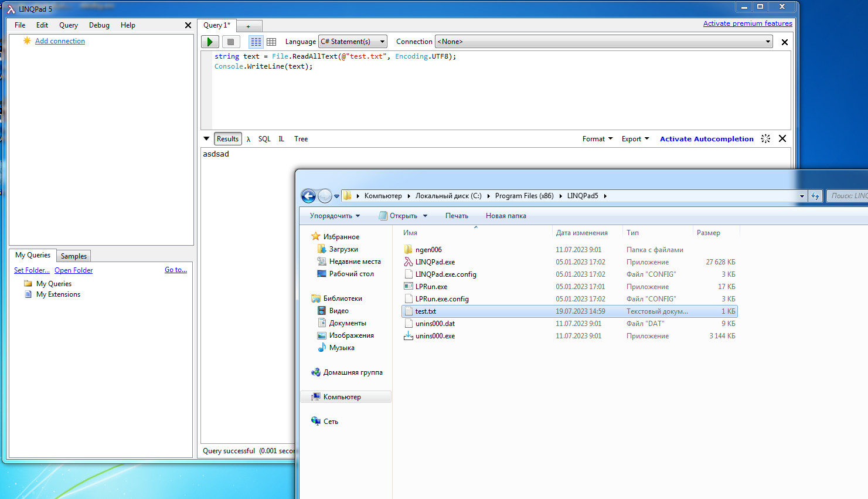Close the results pane with the X icon
Screen dimensions: 868x499
[782, 138]
